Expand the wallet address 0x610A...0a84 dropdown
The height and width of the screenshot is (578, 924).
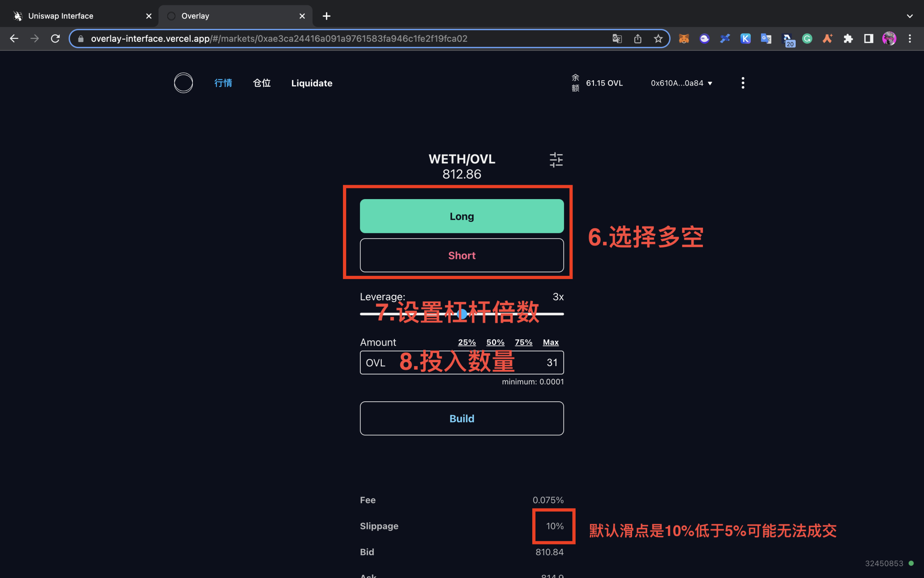(682, 83)
